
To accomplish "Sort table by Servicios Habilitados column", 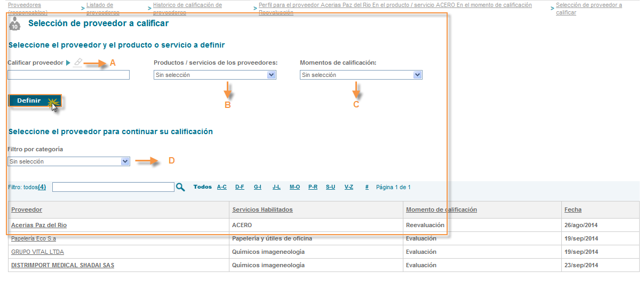I will pyautogui.click(x=263, y=209).
